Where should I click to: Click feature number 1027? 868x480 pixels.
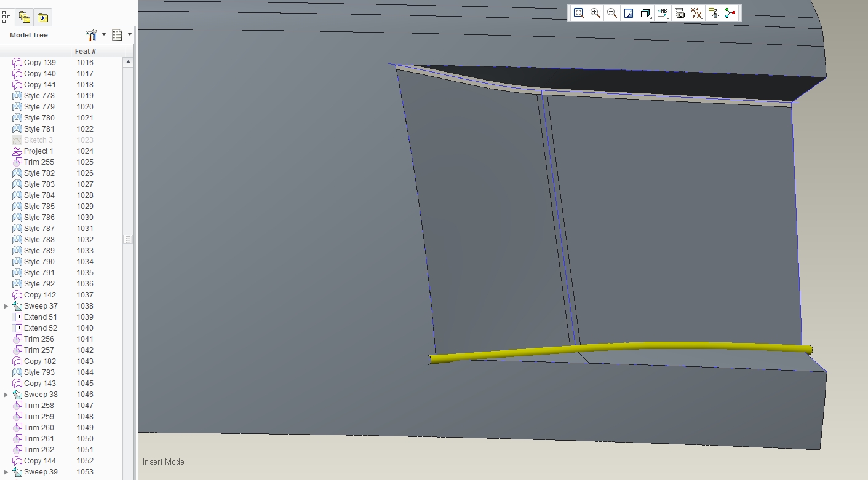pos(85,184)
